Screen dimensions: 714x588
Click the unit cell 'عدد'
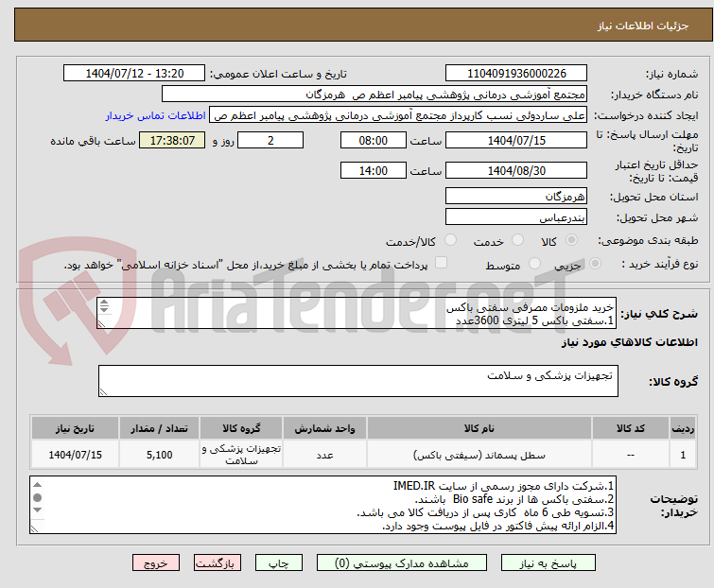tap(324, 454)
